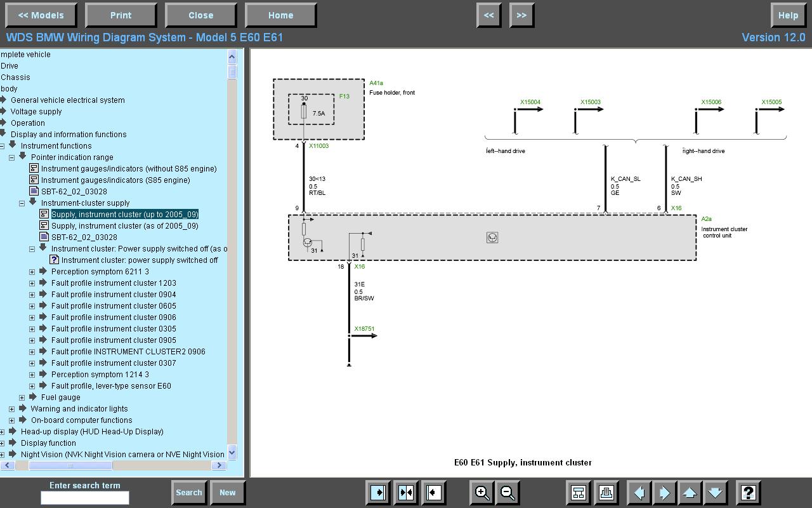The height and width of the screenshot is (508, 812).
Task: Expand Fault profile, lever-type sensor E60
Action: (x=32, y=386)
